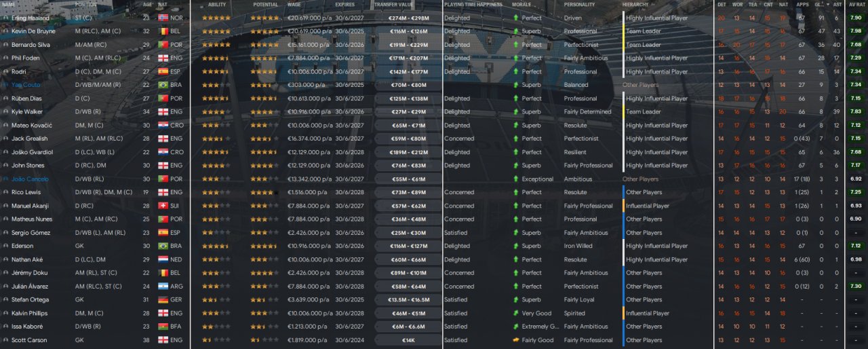Click Erling Haaland's ability star rating
868x349 pixels.
point(216,18)
